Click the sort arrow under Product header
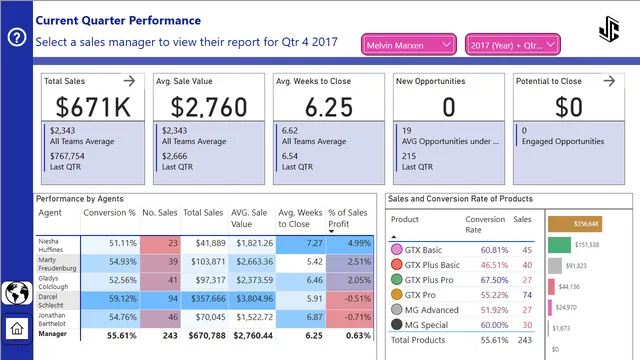 coord(393,237)
